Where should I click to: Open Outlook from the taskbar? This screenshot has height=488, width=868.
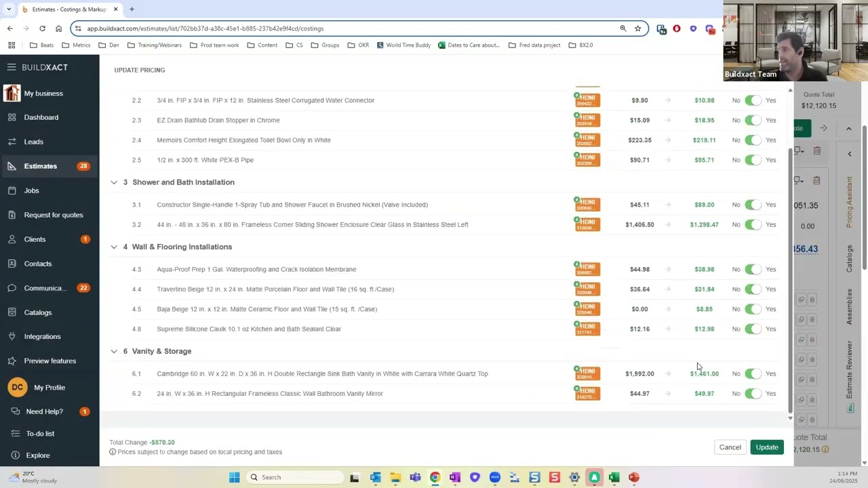(375, 477)
